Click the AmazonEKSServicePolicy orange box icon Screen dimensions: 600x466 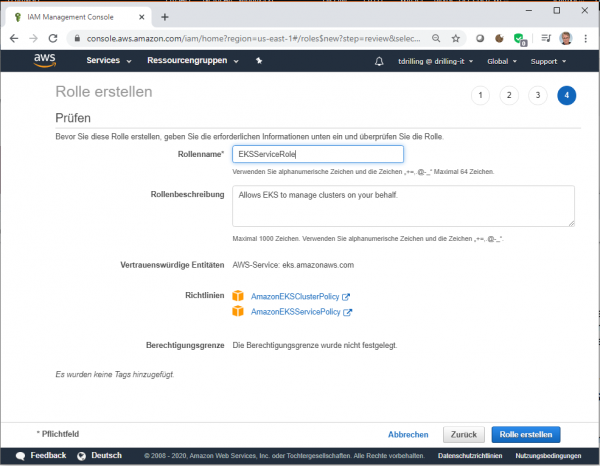(238, 311)
